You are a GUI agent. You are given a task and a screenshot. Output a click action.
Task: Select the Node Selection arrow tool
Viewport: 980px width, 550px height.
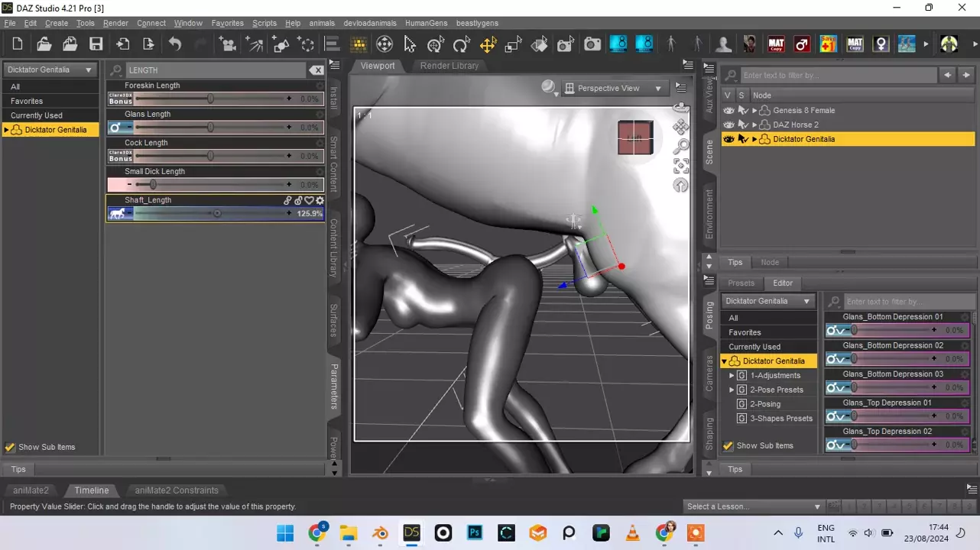410,44
